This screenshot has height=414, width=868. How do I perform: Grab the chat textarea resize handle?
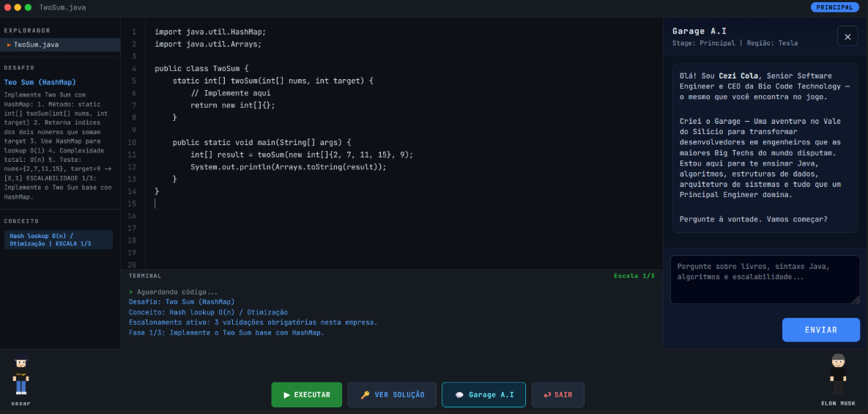(856, 300)
